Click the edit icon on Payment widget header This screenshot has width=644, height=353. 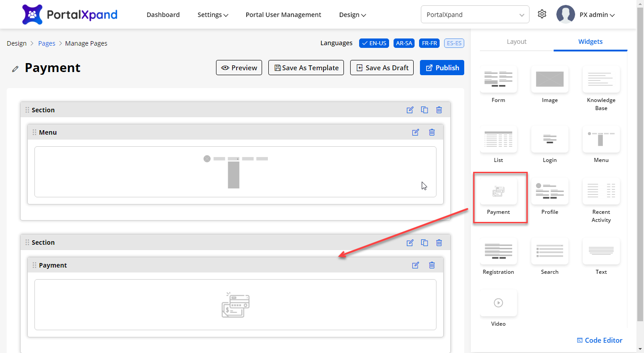pos(415,265)
